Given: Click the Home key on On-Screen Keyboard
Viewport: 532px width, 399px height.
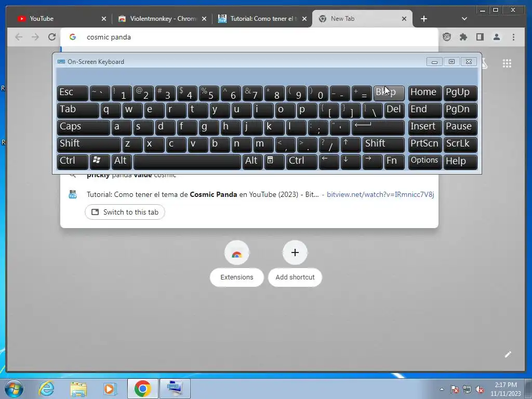Looking at the screenshot, I should [425, 93].
